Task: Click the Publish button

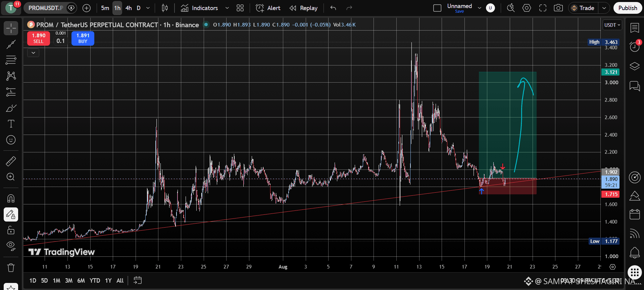Action: 628,8
